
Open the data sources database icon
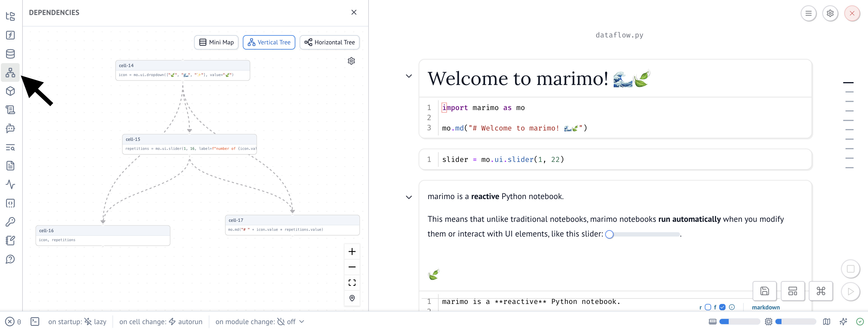(x=10, y=54)
